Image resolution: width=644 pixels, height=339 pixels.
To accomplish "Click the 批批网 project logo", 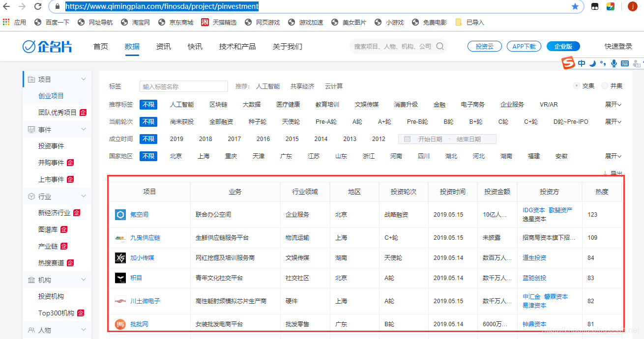I will coord(120,324).
